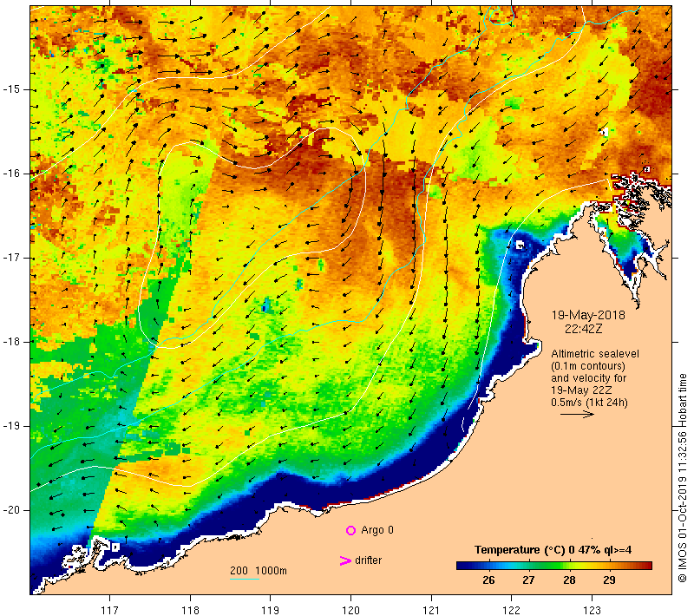
Task: Click the '(0.1m contours)' caption line
Action: click(x=588, y=366)
